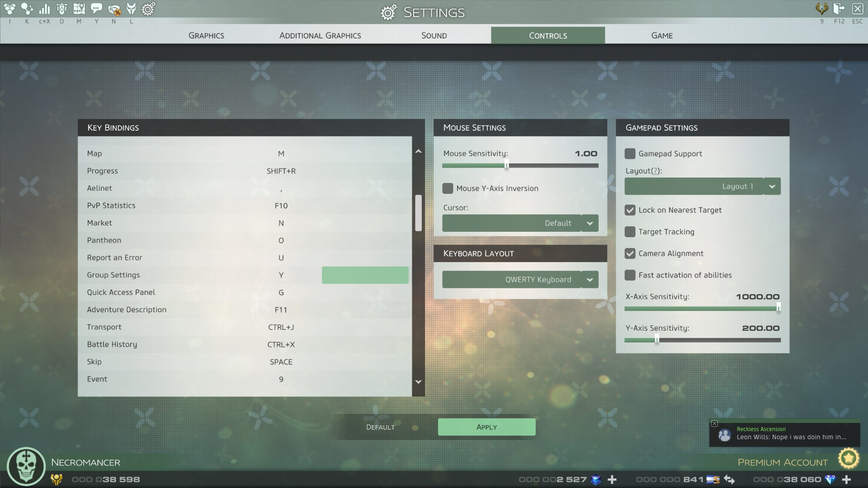Switch to the Game tab
The image size is (868, 488).
[x=662, y=35]
